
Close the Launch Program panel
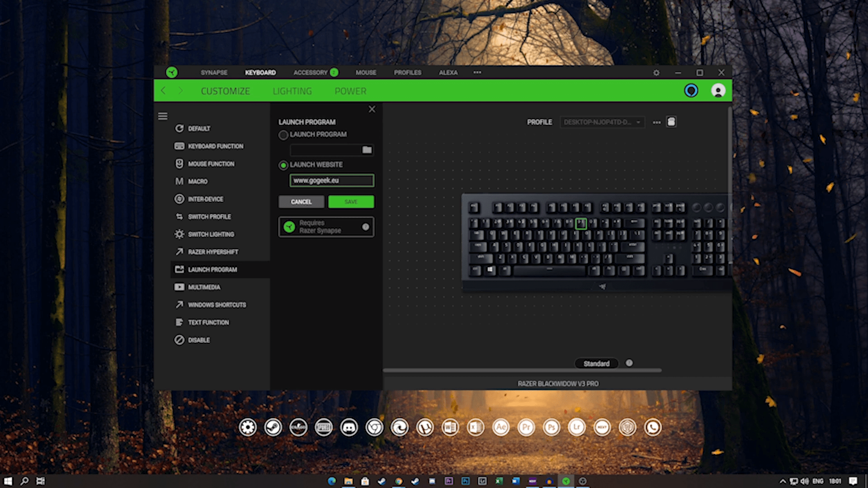pos(372,109)
